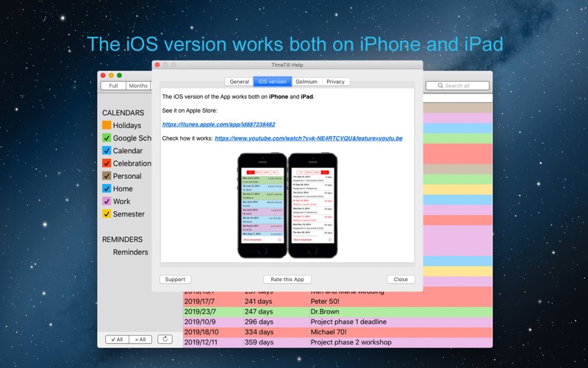Click Rate this App button
This screenshot has height=368, width=588.
[287, 280]
